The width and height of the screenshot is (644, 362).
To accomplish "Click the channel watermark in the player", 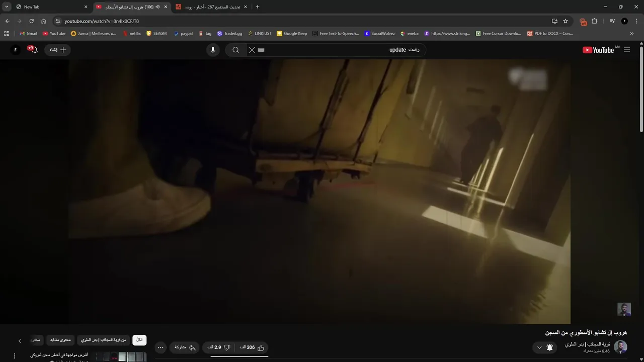I will [x=624, y=309].
